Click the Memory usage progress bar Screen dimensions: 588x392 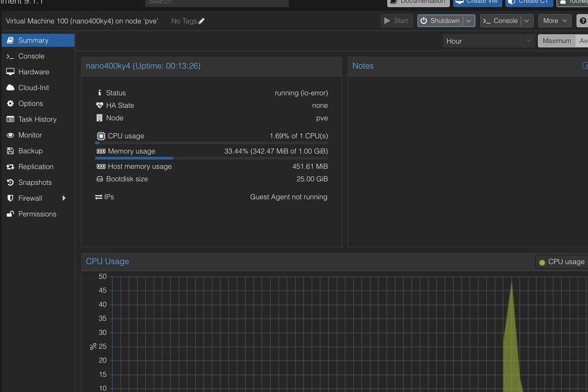[212, 158]
